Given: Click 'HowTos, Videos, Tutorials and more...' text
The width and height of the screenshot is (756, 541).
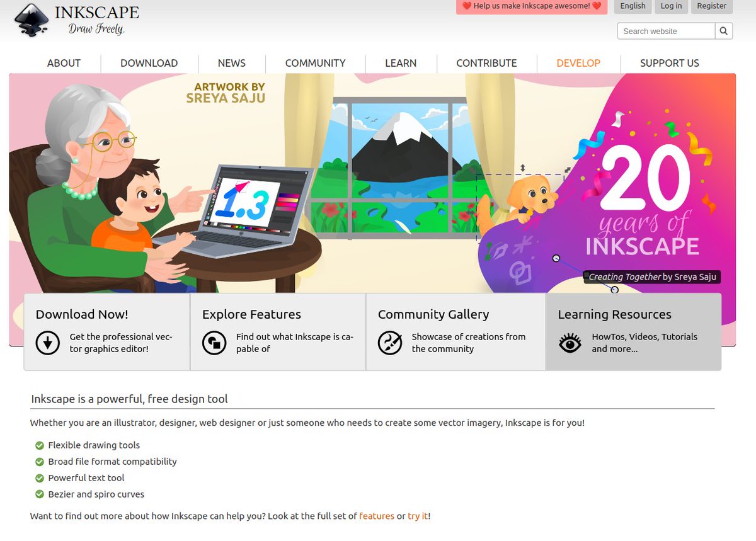Looking at the screenshot, I should [644, 343].
